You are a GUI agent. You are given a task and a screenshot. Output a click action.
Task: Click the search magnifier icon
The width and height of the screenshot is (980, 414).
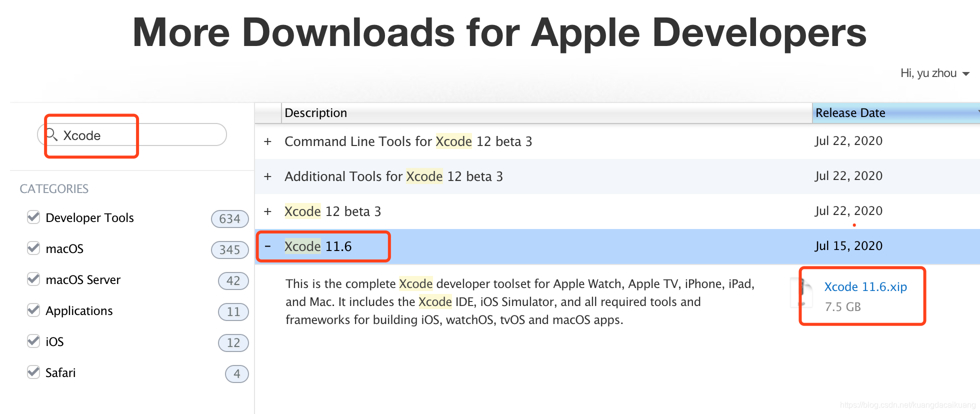click(x=51, y=134)
